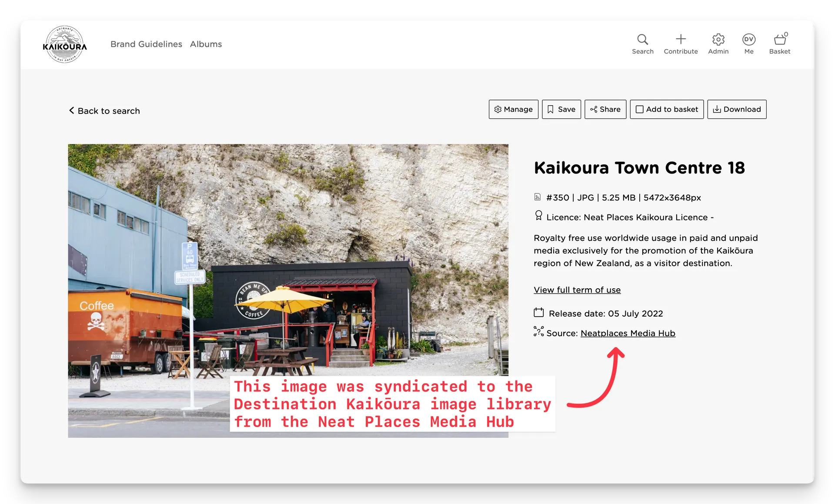Open the Brand Guidelines menu

[146, 44]
